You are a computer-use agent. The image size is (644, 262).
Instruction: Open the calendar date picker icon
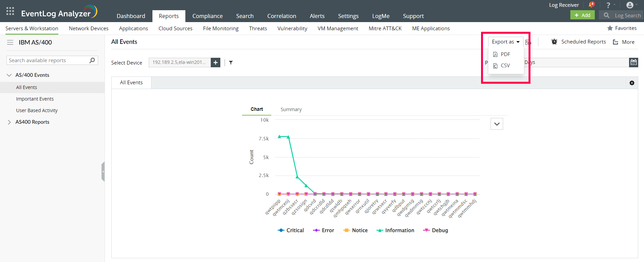tap(633, 62)
